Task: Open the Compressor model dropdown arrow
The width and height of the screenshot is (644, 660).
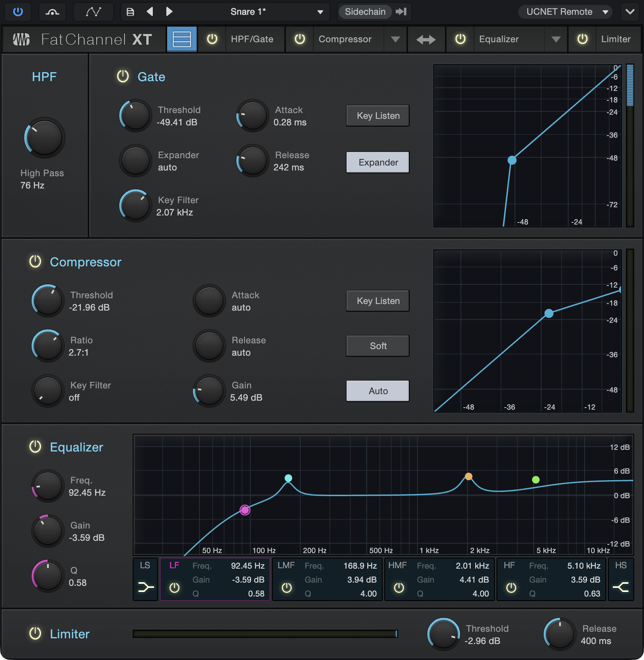Action: pos(395,39)
